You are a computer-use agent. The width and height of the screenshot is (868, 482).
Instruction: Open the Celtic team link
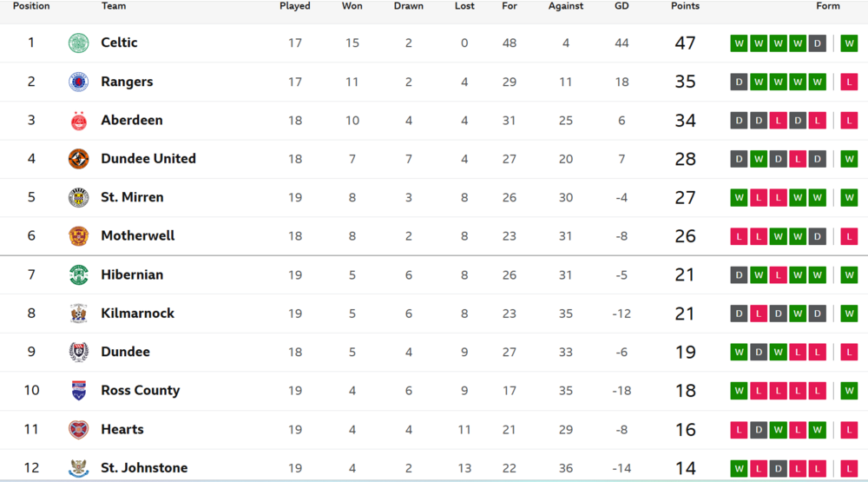(119, 43)
